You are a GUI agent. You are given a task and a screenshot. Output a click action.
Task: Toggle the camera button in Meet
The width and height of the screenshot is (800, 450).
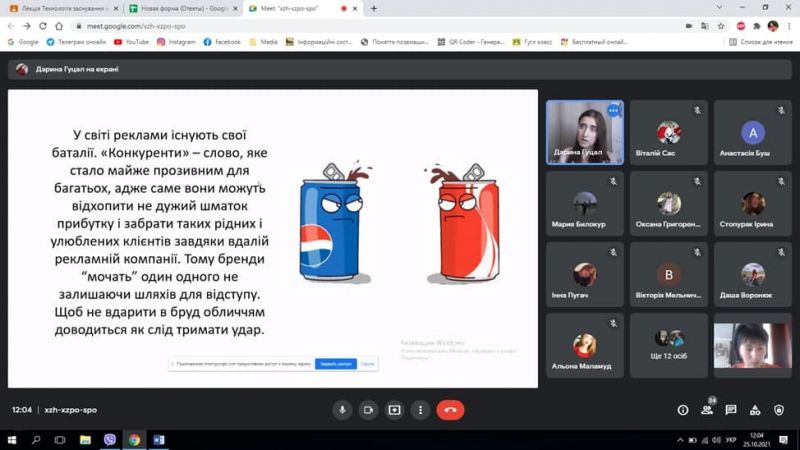click(x=368, y=410)
